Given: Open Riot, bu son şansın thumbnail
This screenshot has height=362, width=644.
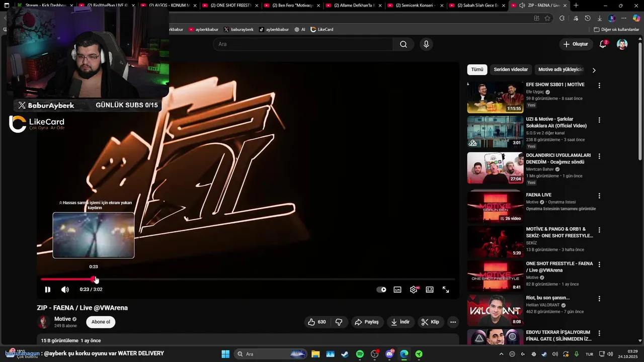Looking at the screenshot, I should point(495,310).
